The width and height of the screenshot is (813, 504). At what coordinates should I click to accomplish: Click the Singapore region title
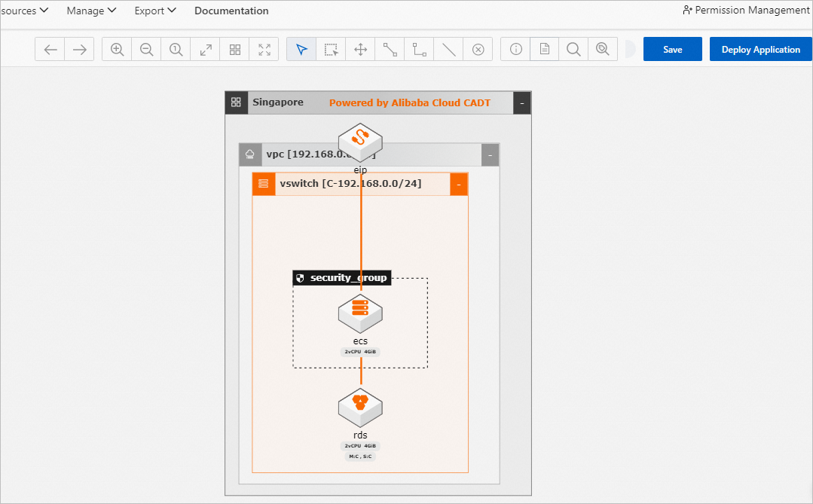278,102
